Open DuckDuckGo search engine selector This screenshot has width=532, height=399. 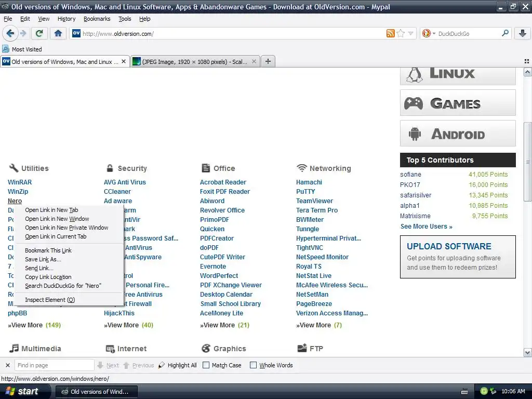(x=429, y=33)
